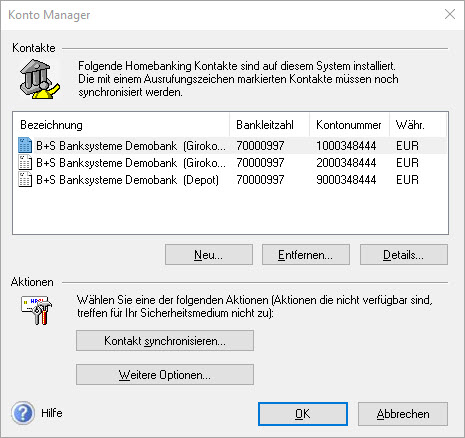Cancel with the Abbrechen button
This screenshot has width=465, height=438.
pyautogui.click(x=403, y=414)
